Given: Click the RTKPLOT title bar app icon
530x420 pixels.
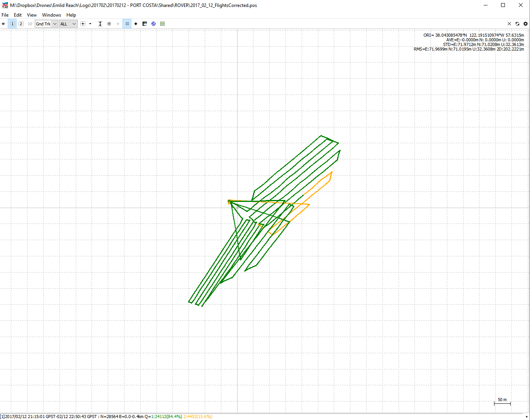Looking at the screenshot, I should click(5, 5).
